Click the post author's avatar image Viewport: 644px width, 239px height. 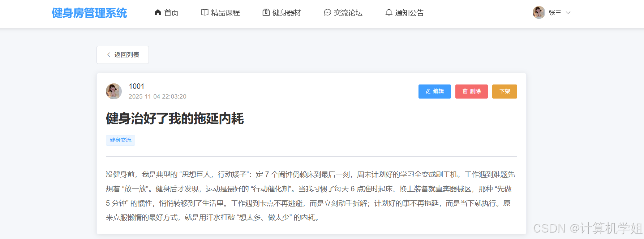pos(114,91)
